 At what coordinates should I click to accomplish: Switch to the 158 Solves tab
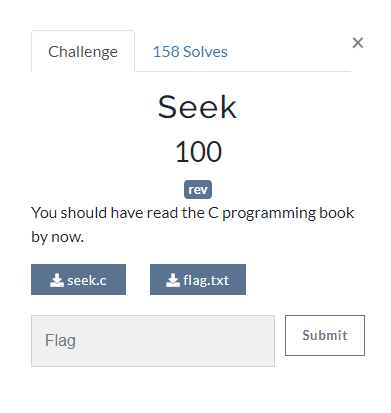click(x=190, y=52)
